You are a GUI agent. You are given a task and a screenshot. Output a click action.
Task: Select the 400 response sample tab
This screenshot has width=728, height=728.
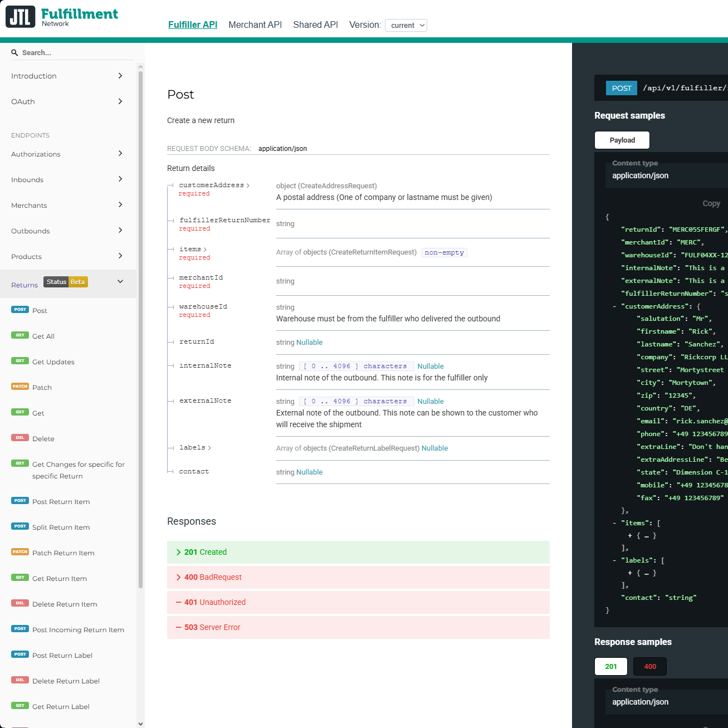coord(650,666)
